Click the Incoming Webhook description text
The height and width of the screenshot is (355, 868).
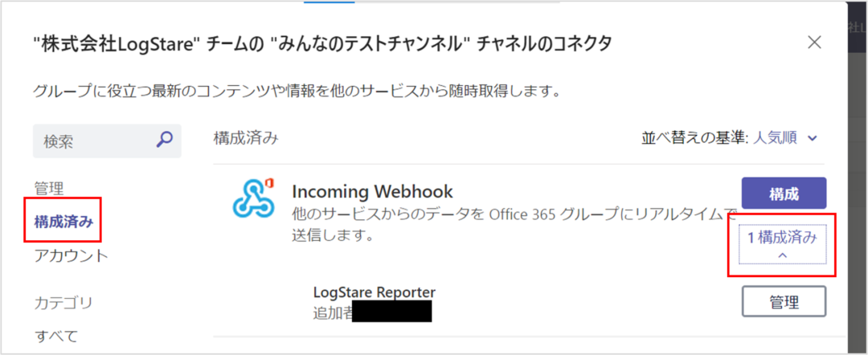tap(515, 225)
